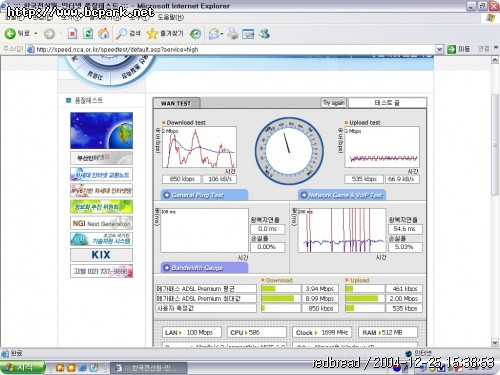Open the 즐겨찾기 favorites star
Screen dimensions: 500x375
click(x=165, y=34)
